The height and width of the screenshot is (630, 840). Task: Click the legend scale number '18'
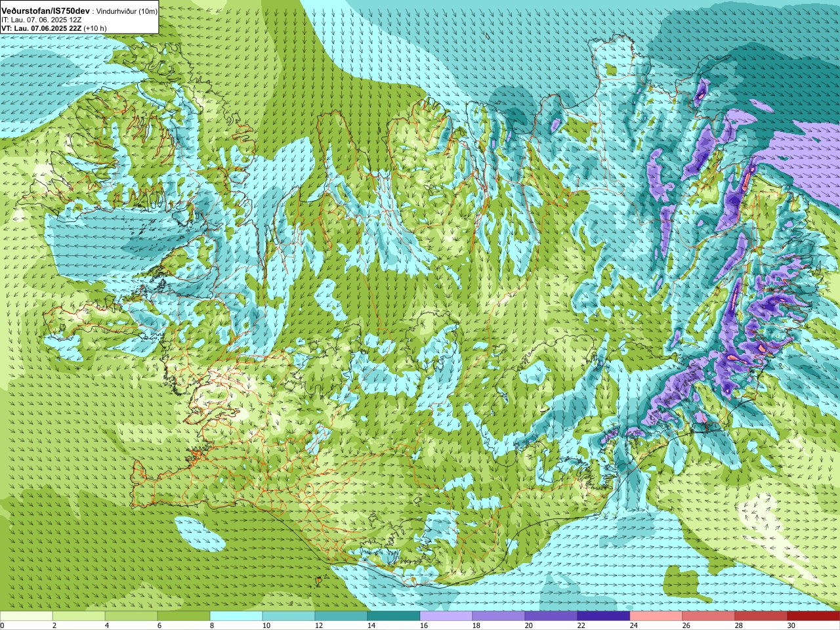tap(476, 625)
